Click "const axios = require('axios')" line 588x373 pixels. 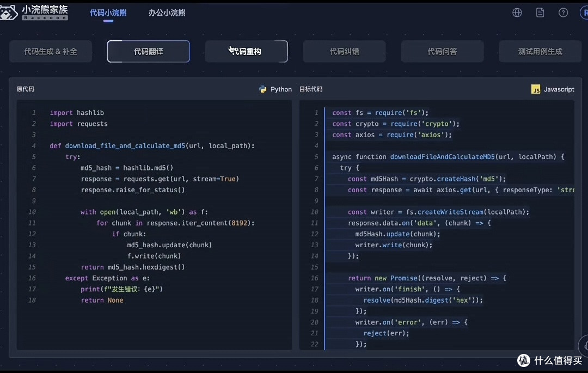point(392,134)
